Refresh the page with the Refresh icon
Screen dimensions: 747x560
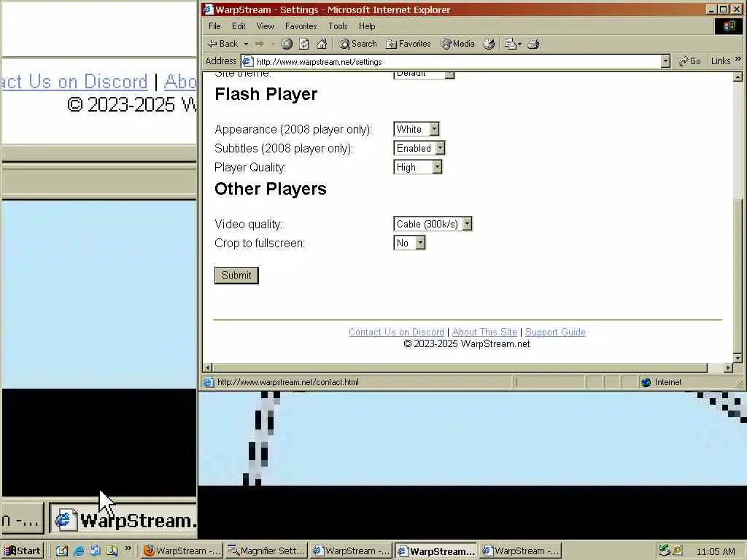pyautogui.click(x=304, y=44)
